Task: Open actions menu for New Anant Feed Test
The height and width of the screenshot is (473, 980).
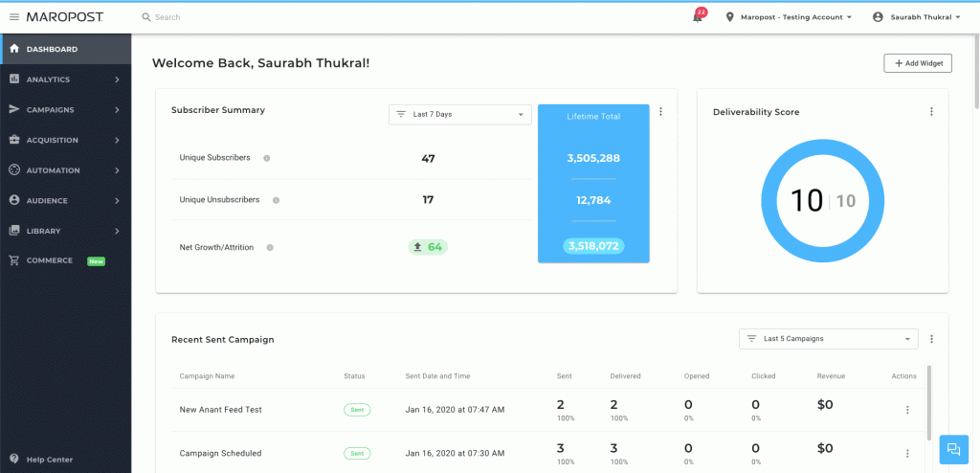Action: 907,410
